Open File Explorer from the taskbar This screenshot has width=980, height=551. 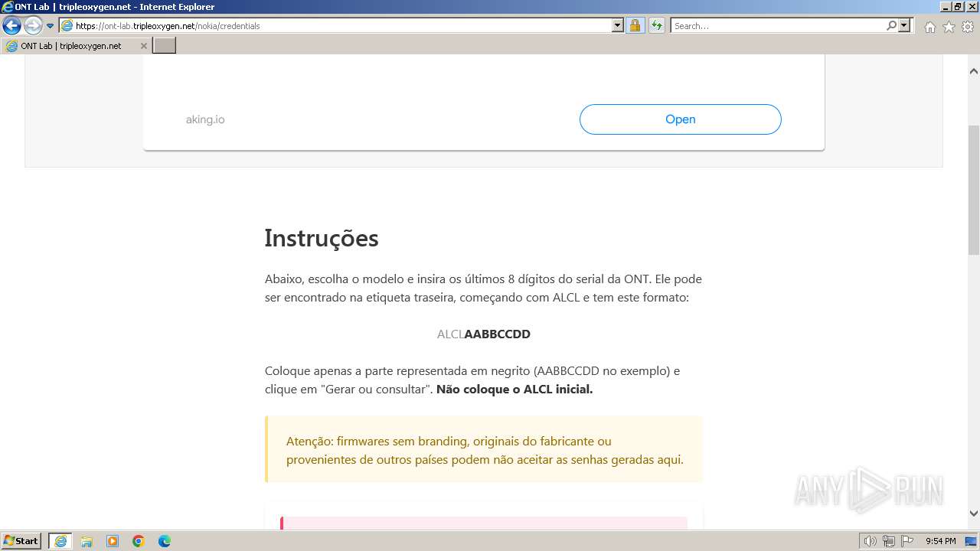coord(87,541)
